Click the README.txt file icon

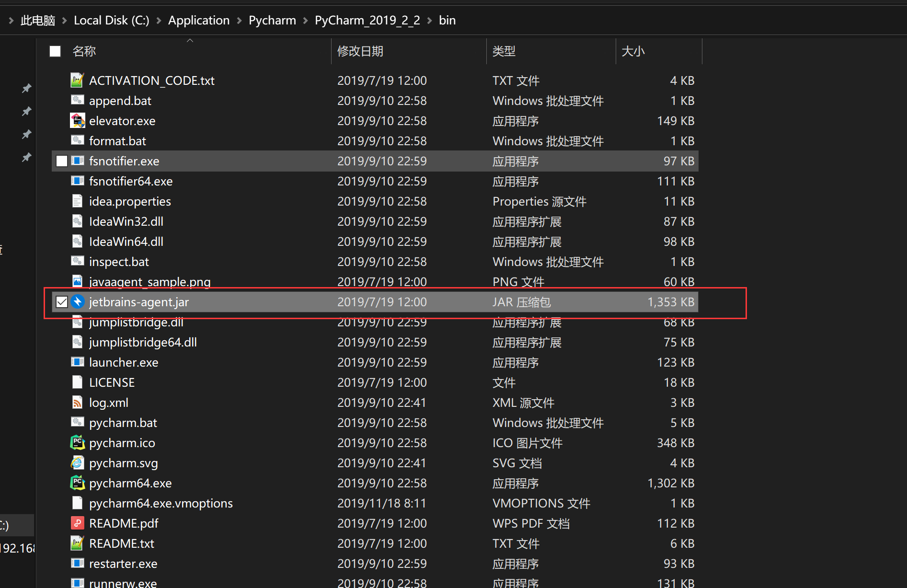tap(77, 543)
